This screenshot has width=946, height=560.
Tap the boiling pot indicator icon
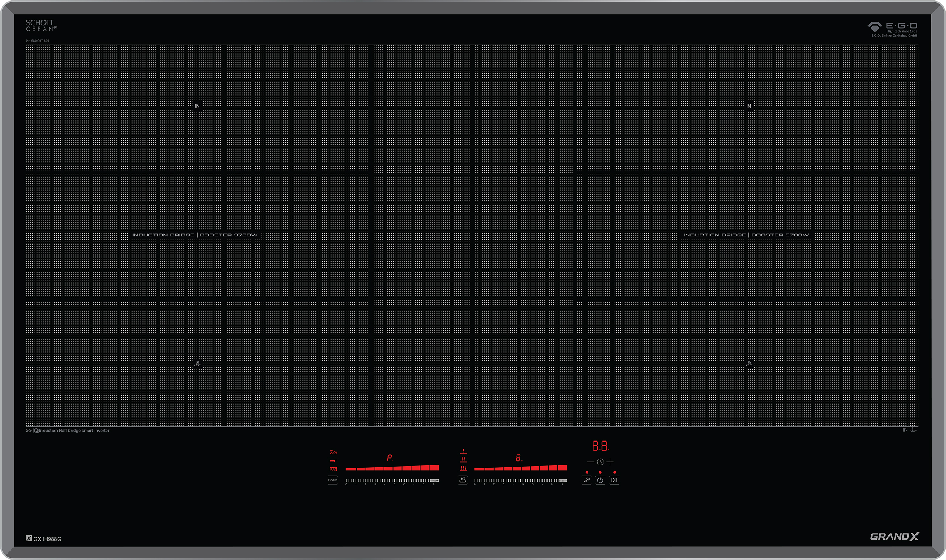coord(333,469)
